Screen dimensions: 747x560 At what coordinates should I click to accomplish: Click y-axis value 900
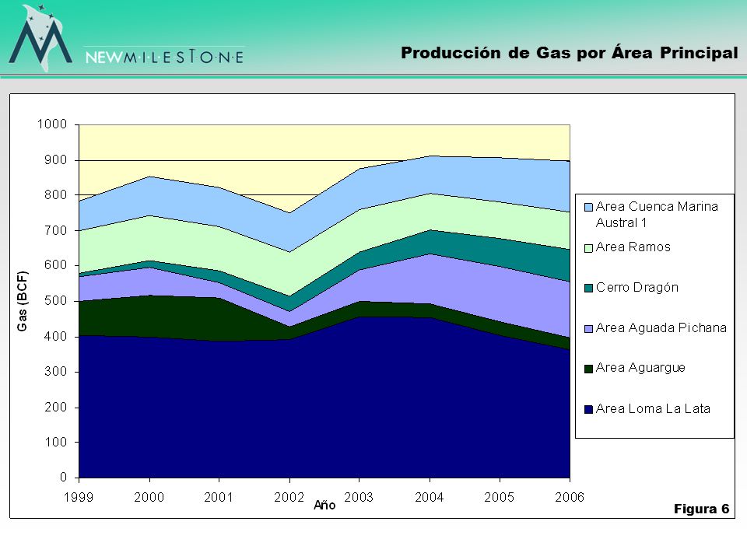point(56,160)
